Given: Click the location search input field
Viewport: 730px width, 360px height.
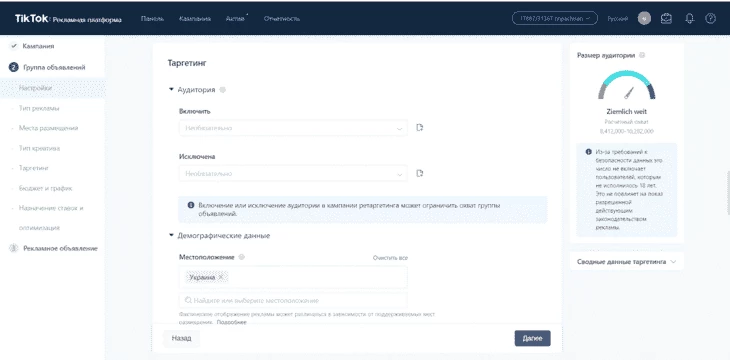Looking at the screenshot, I should pos(293,300).
